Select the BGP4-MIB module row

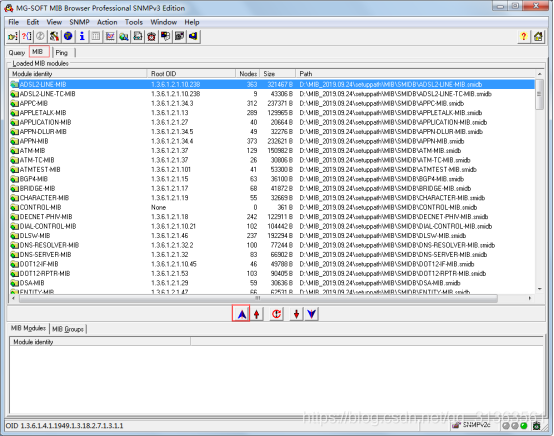pyautogui.click(x=272, y=179)
